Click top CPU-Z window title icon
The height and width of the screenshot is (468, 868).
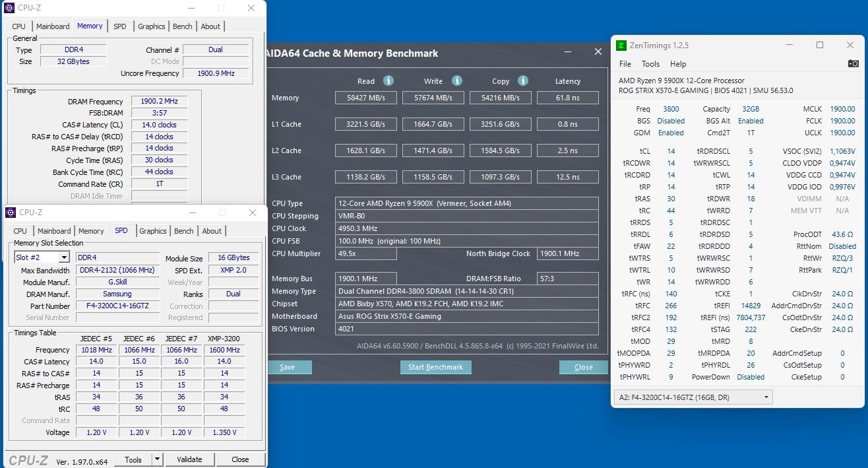[x=9, y=8]
